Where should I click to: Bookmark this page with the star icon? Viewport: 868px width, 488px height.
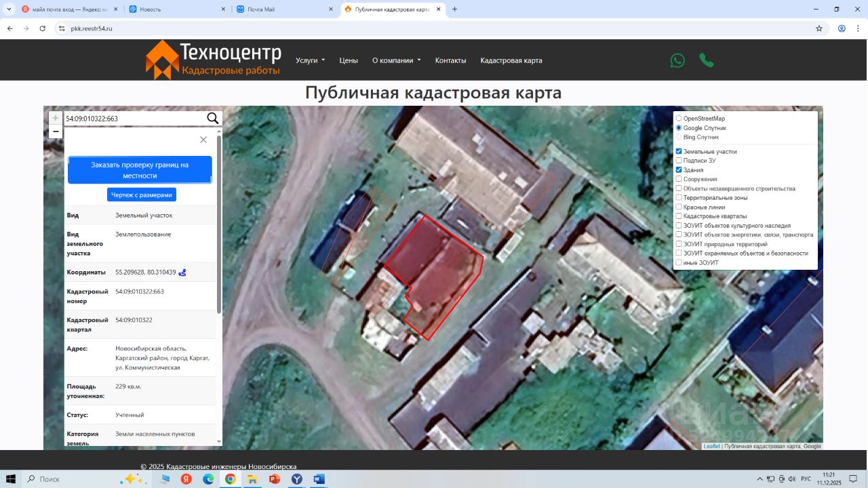(x=819, y=28)
